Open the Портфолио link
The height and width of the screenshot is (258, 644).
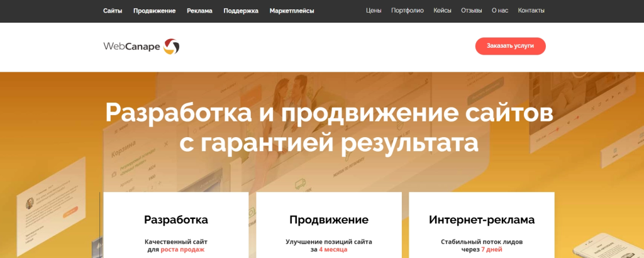[408, 11]
